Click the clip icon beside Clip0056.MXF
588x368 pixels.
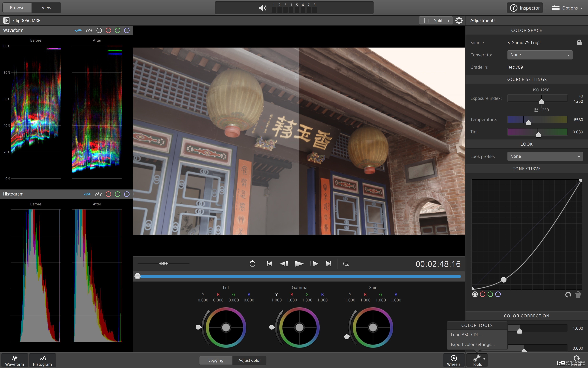(7, 20)
